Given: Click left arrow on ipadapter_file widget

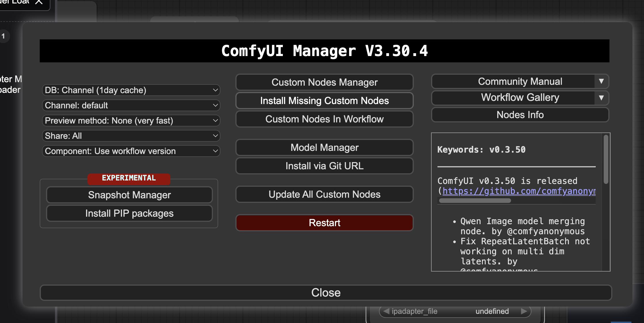Looking at the screenshot, I should pos(386,311).
